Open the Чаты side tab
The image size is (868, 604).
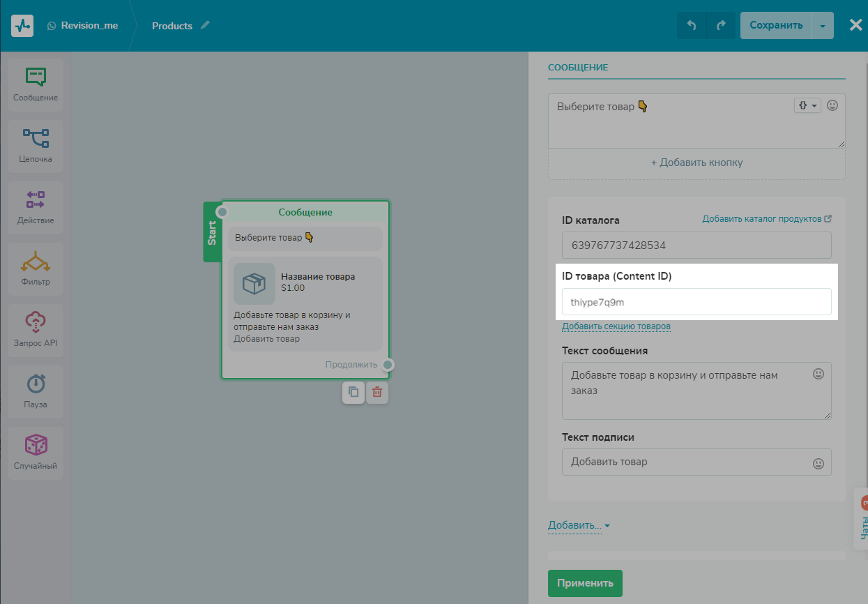coord(862,520)
